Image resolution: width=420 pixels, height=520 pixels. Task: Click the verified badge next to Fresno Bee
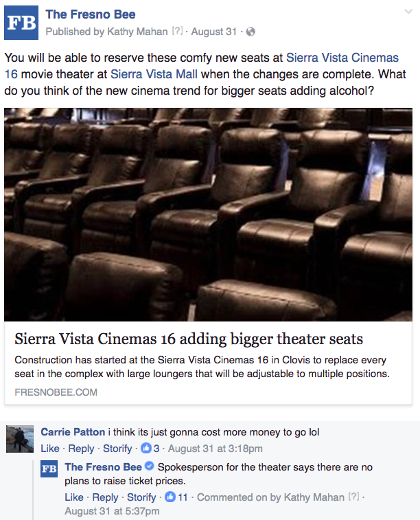[x=150, y=466]
